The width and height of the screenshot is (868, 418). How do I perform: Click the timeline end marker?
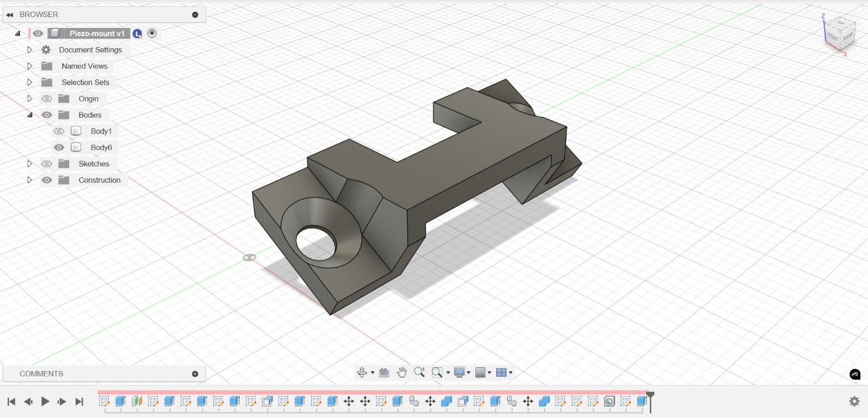click(650, 401)
